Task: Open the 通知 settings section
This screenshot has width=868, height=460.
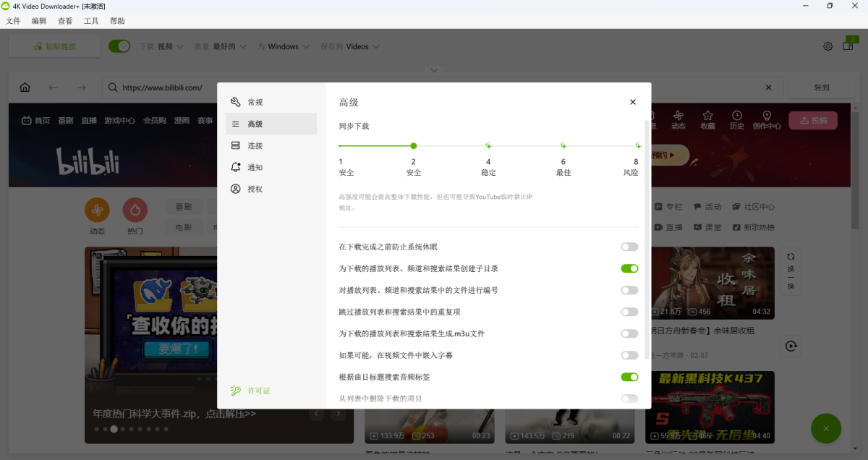Action: coord(255,166)
